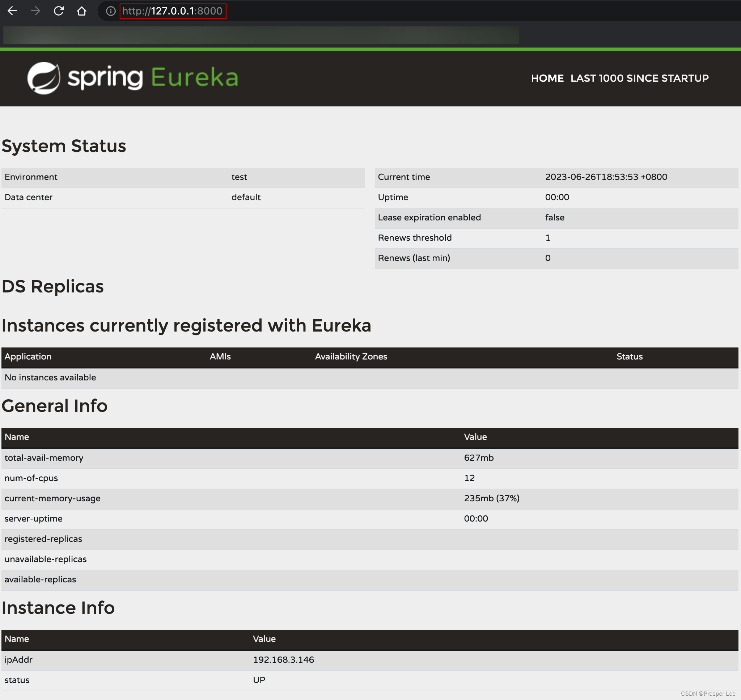Click the spring Eureka title text
This screenshot has width=741, height=700.
(153, 77)
